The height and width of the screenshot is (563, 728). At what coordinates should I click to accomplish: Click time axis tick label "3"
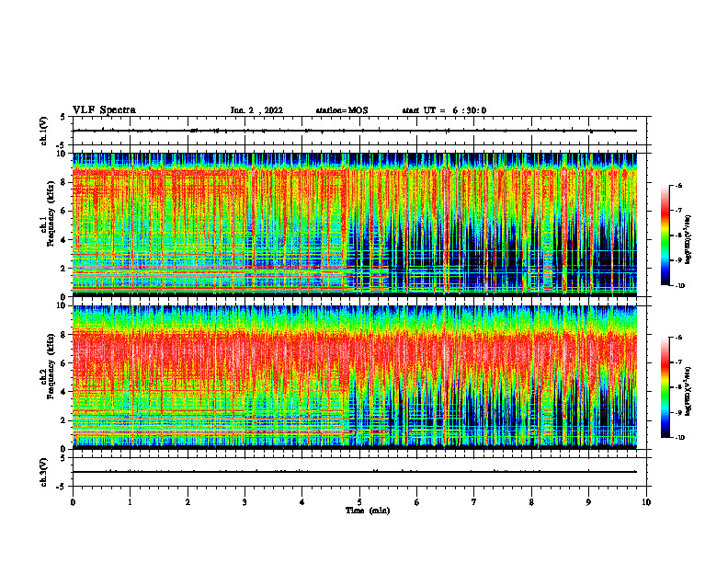(245, 502)
